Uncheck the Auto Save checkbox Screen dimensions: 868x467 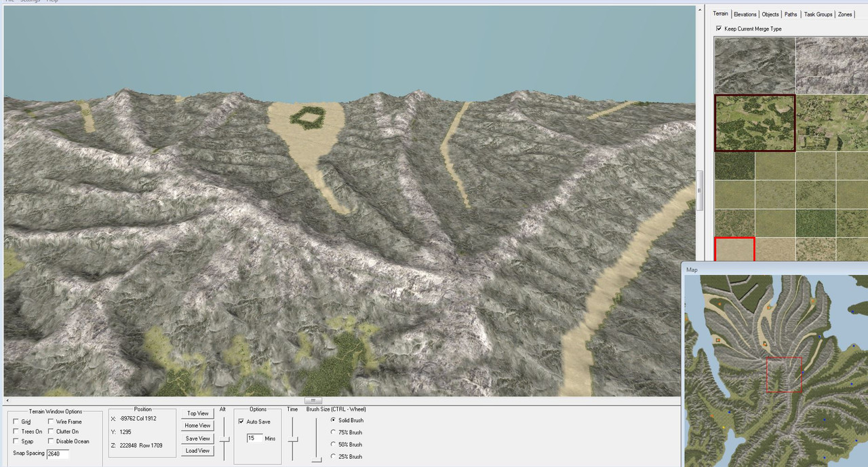point(241,422)
